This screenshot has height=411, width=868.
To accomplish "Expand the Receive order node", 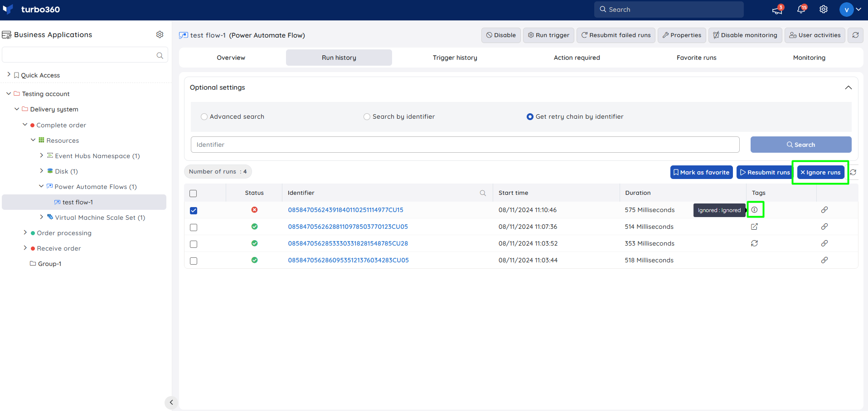I will pos(25,248).
